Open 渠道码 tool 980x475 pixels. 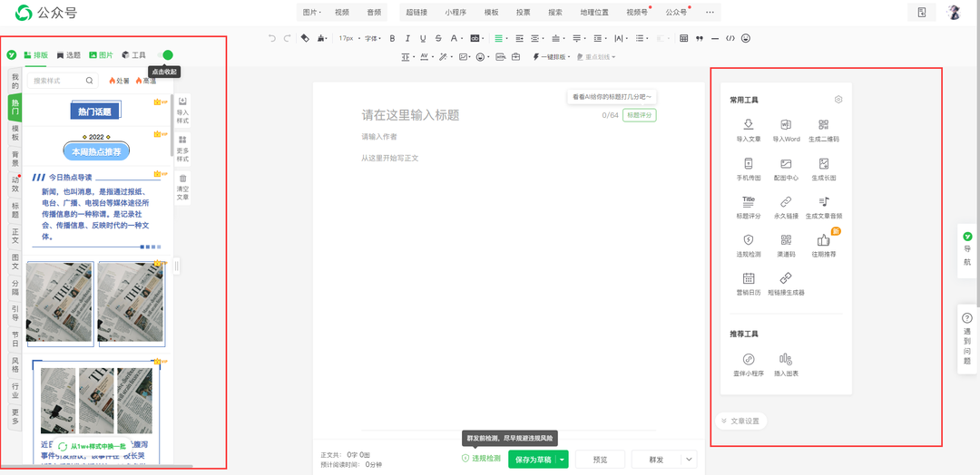click(786, 246)
